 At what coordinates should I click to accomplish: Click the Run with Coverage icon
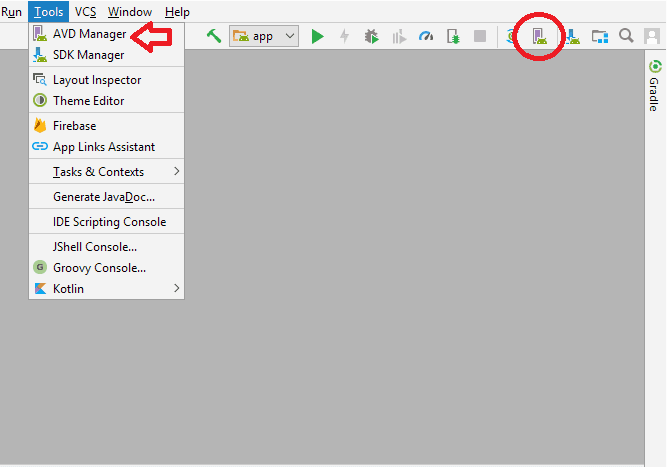click(x=399, y=37)
